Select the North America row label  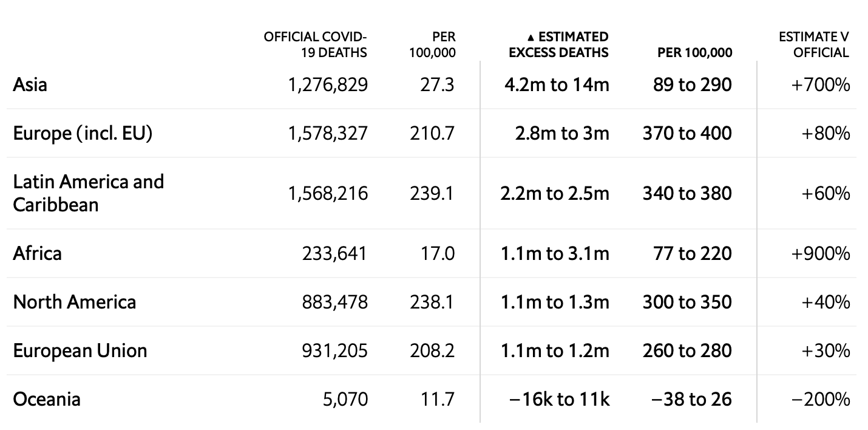coord(75,302)
